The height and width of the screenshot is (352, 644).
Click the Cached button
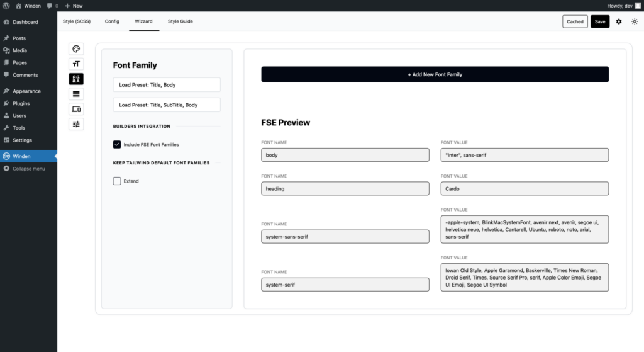coord(575,21)
